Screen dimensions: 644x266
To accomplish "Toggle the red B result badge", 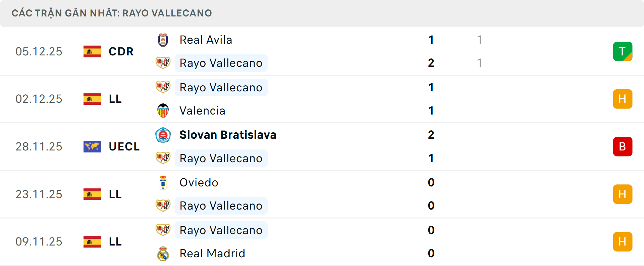I will pos(623,146).
